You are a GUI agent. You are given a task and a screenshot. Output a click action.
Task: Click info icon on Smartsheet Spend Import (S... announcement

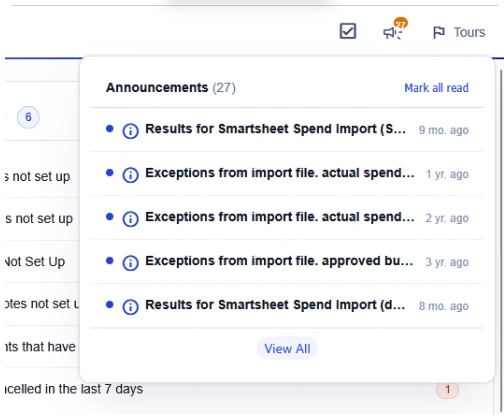pos(130,131)
